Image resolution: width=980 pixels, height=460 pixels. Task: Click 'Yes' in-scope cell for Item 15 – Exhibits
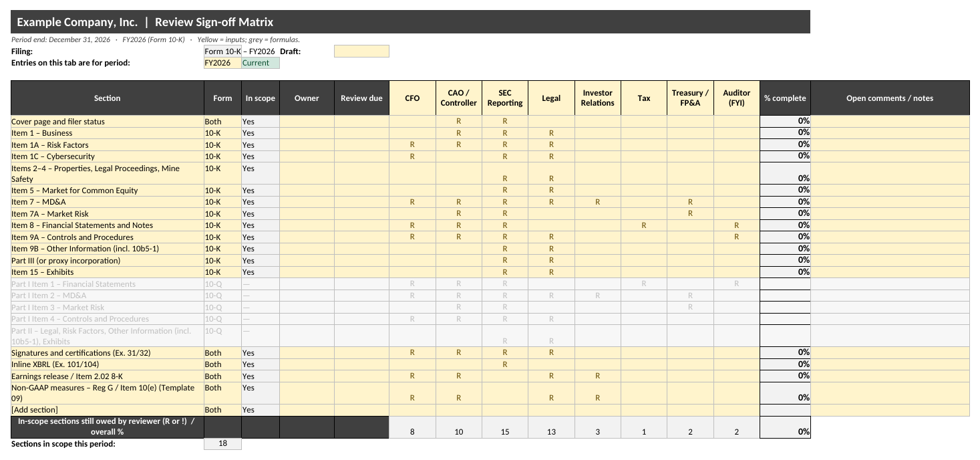coord(261,272)
